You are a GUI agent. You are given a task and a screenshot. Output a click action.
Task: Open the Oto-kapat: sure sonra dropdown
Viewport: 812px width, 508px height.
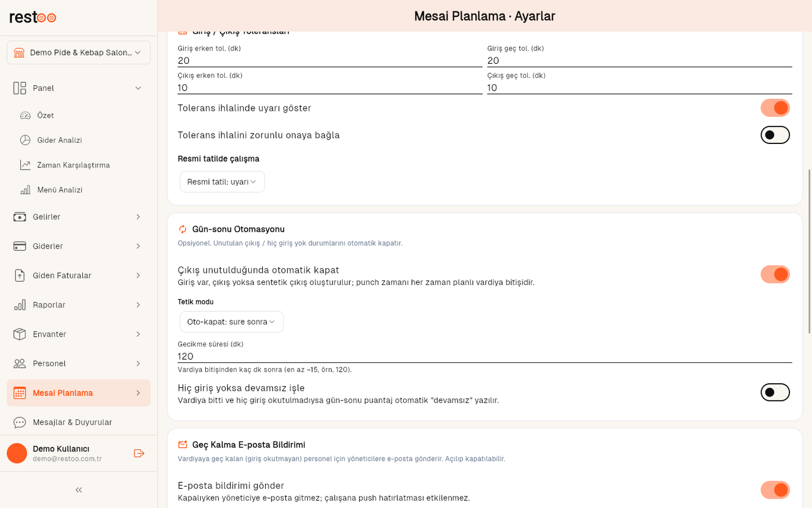[x=231, y=322]
